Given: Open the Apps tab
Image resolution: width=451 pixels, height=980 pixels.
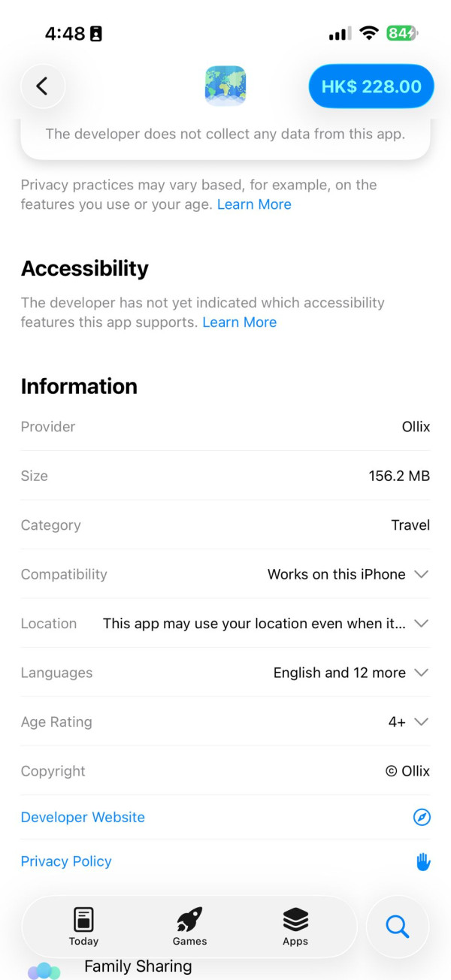Looking at the screenshot, I should pyautogui.click(x=295, y=926).
